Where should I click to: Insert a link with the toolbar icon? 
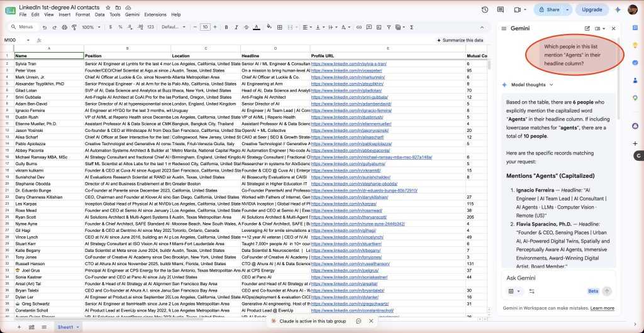(359, 28)
